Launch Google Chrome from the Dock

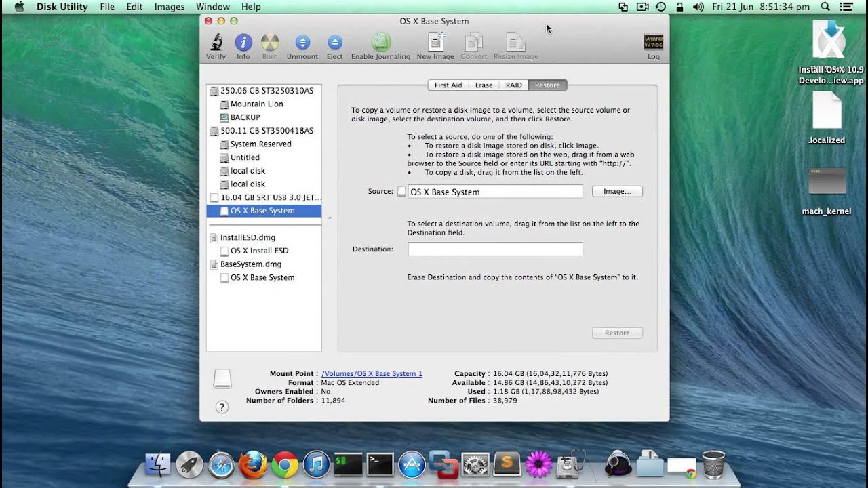tap(285, 464)
